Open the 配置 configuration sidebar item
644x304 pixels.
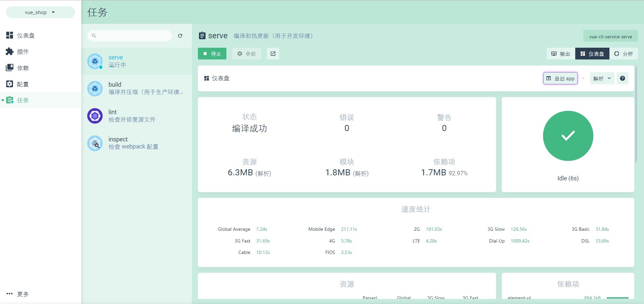22,84
